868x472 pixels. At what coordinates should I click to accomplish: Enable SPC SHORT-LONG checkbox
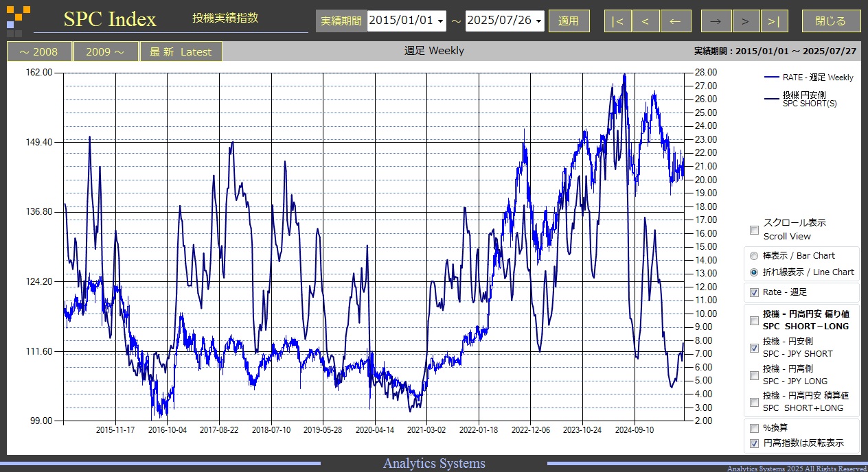coord(755,320)
